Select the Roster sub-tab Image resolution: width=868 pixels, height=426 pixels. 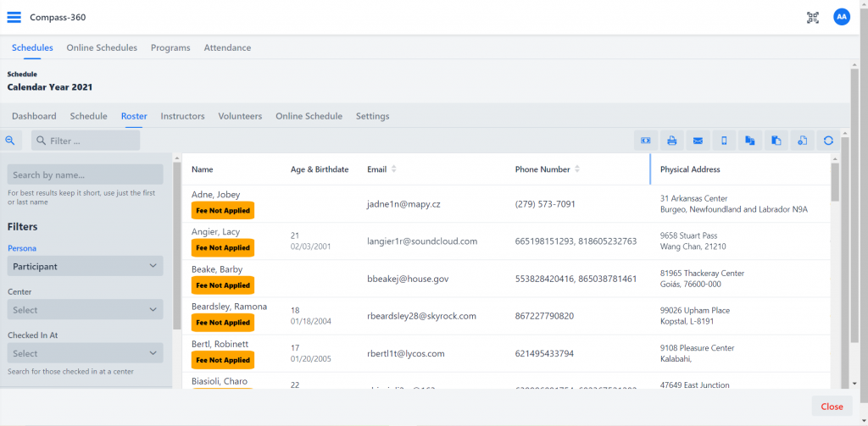coord(134,116)
